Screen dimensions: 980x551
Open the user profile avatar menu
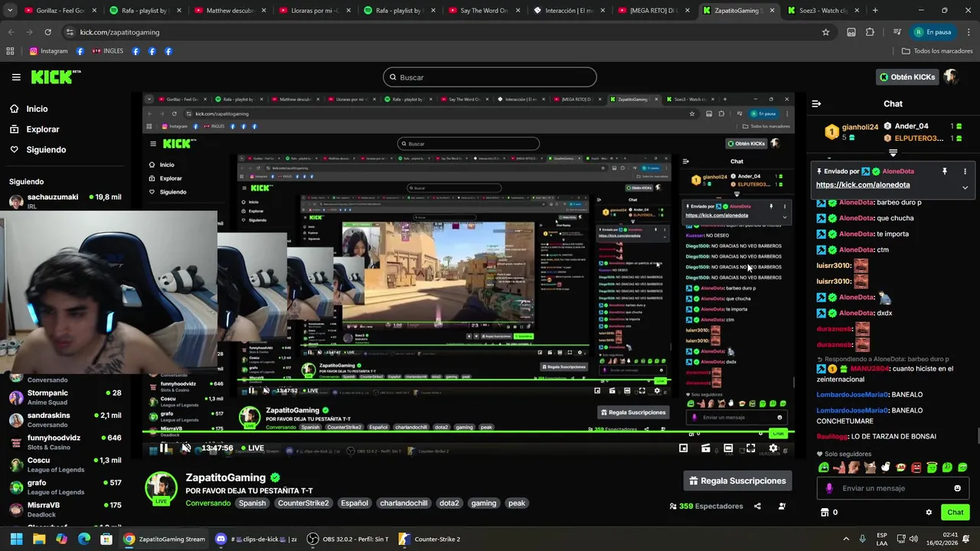point(950,77)
